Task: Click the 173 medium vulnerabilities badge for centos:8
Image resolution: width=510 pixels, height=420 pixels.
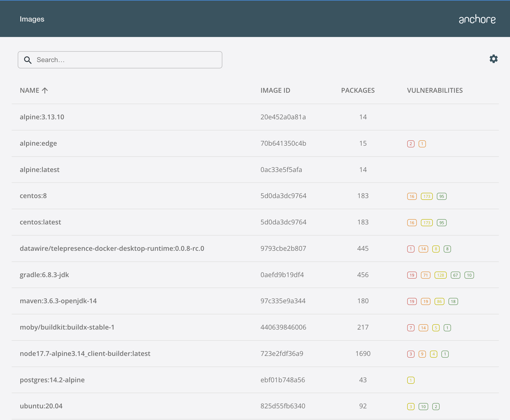Action: (x=427, y=196)
